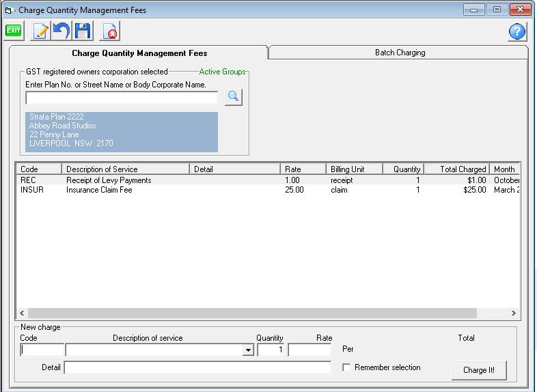Click the Detail column header
537x392 pixels.
[x=235, y=169]
